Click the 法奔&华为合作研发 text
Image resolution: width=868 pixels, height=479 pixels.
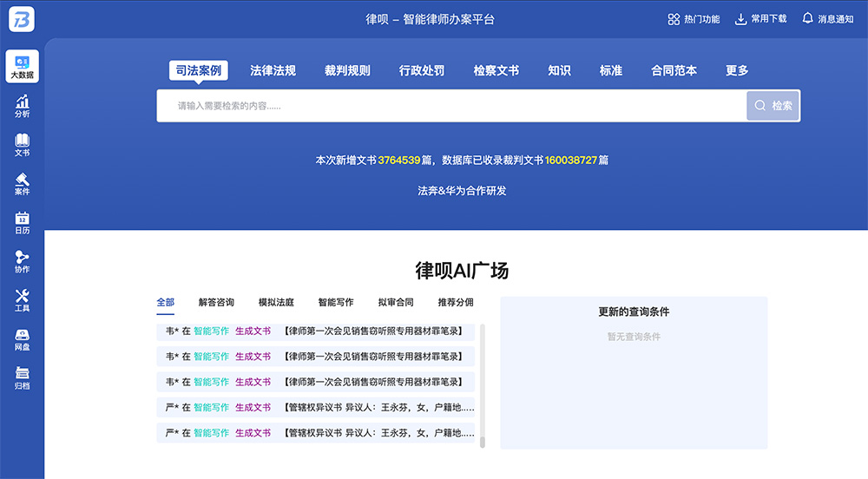pyautogui.click(x=463, y=191)
